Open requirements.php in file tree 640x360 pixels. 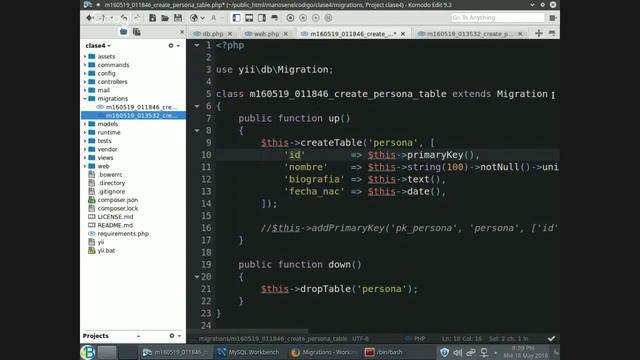coord(123,234)
